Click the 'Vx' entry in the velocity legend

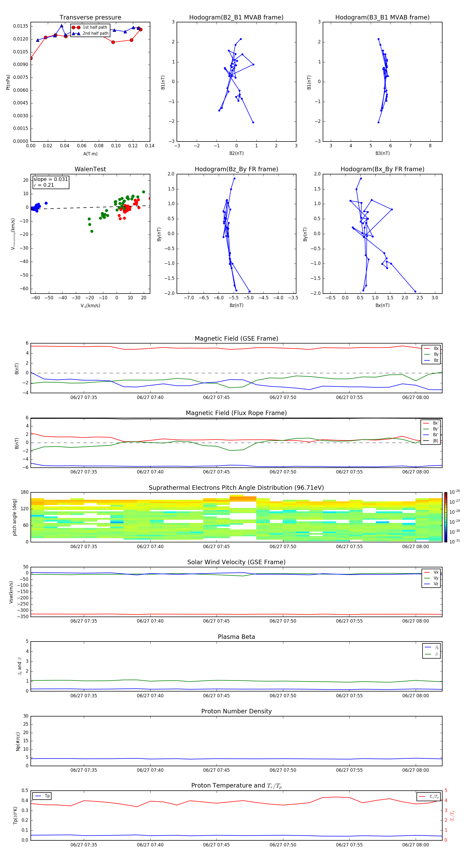431,573
